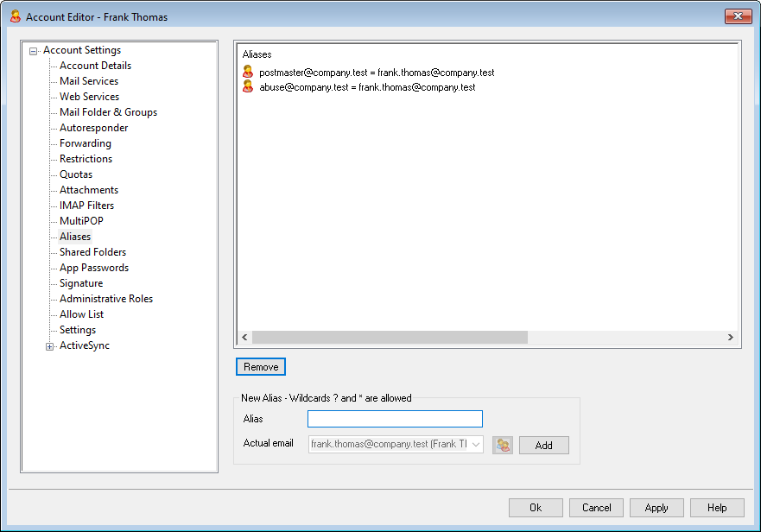This screenshot has width=761, height=532.
Task: Click the Add alias button
Action: click(x=543, y=445)
